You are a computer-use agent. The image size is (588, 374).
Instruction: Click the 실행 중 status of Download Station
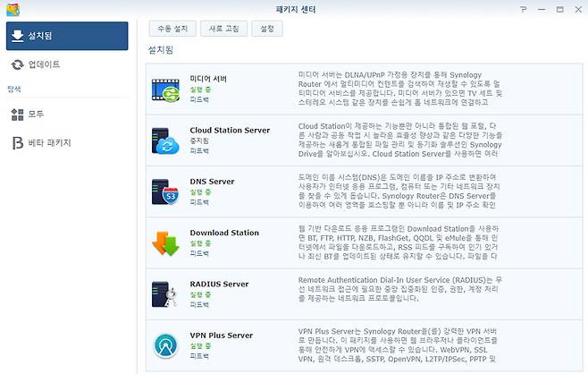coord(200,243)
